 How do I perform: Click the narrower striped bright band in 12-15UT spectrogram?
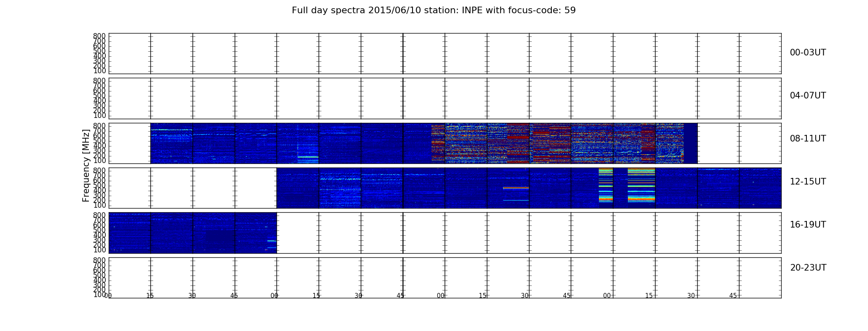coord(606,185)
